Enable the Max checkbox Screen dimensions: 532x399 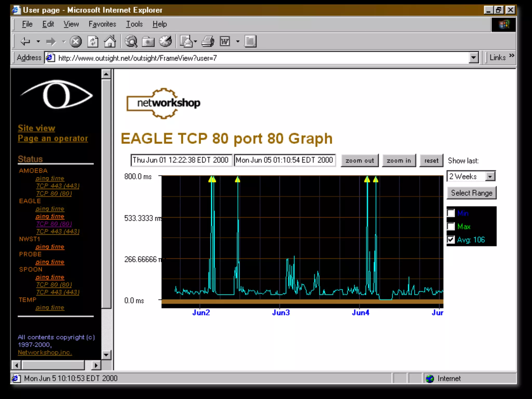(x=451, y=227)
